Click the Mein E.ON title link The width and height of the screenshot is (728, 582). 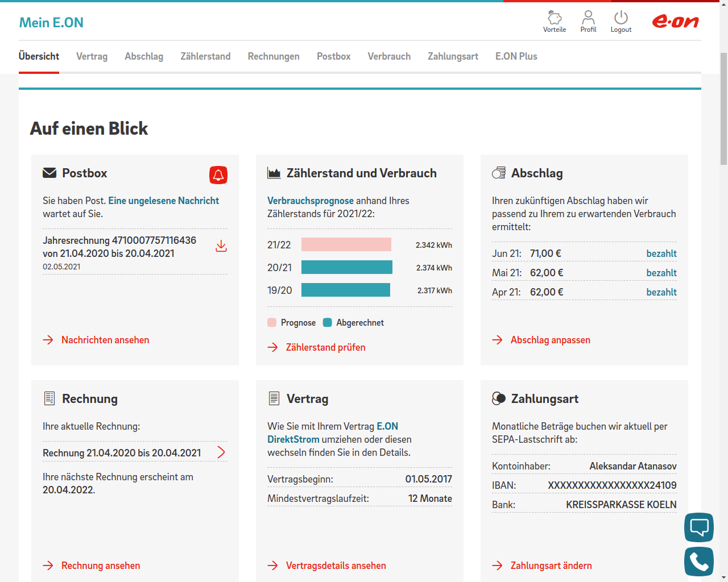[x=51, y=23]
